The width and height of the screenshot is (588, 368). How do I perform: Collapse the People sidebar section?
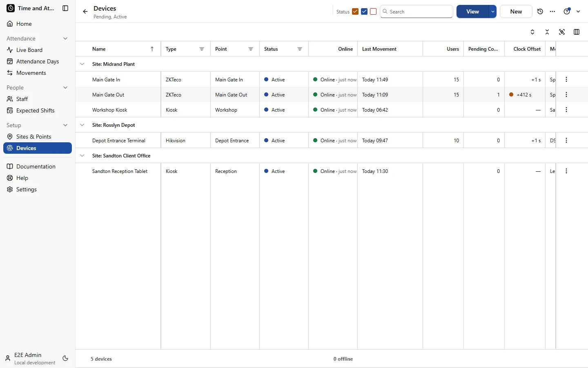point(65,88)
